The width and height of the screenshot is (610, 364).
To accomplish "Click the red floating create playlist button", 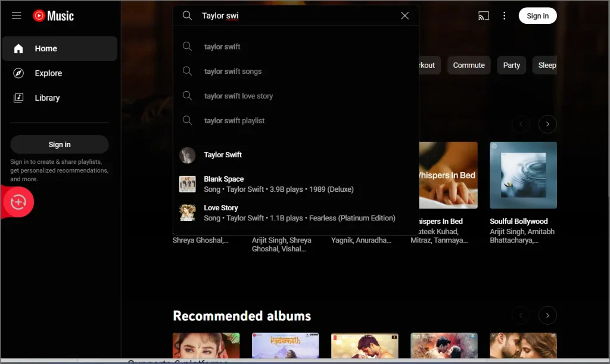I will [18, 202].
